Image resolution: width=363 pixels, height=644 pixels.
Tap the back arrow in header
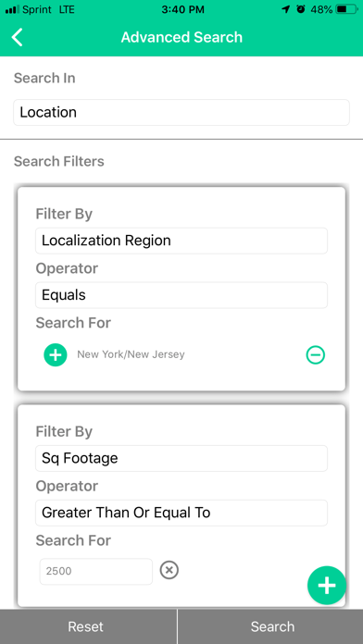click(18, 37)
